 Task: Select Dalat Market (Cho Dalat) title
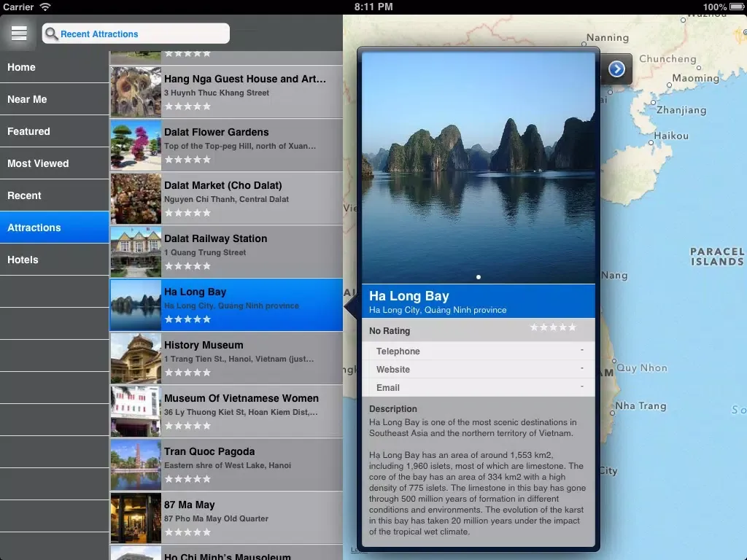[x=223, y=185]
